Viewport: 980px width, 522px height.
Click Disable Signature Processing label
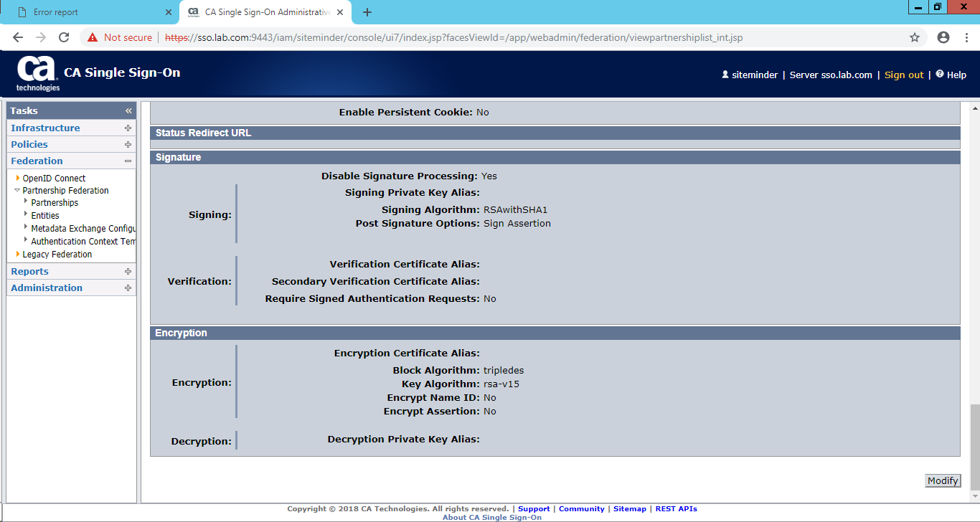pos(399,176)
